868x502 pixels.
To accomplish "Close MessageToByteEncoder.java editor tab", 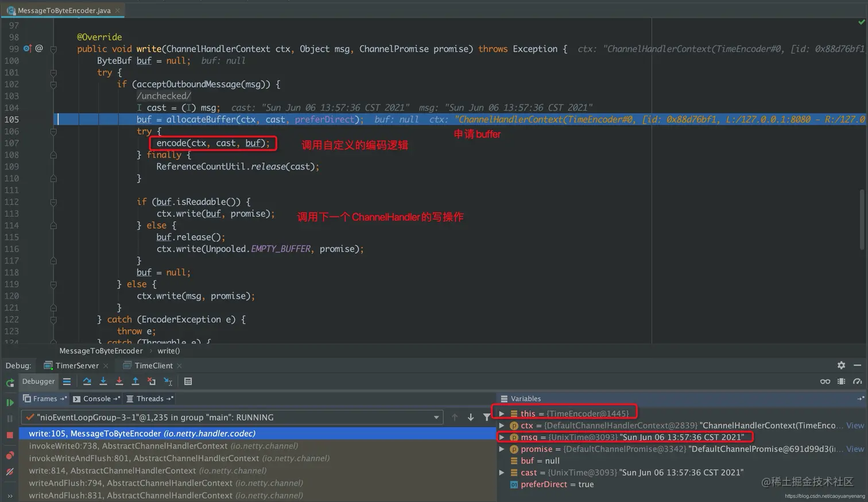I will tap(118, 10).
